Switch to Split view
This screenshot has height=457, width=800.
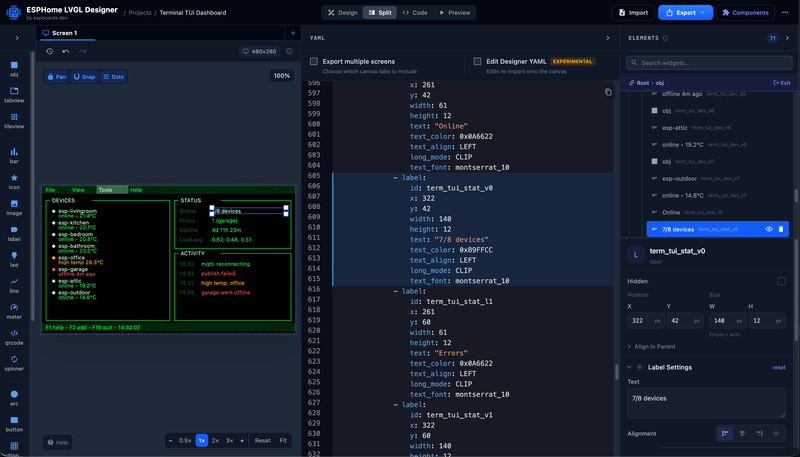click(380, 13)
